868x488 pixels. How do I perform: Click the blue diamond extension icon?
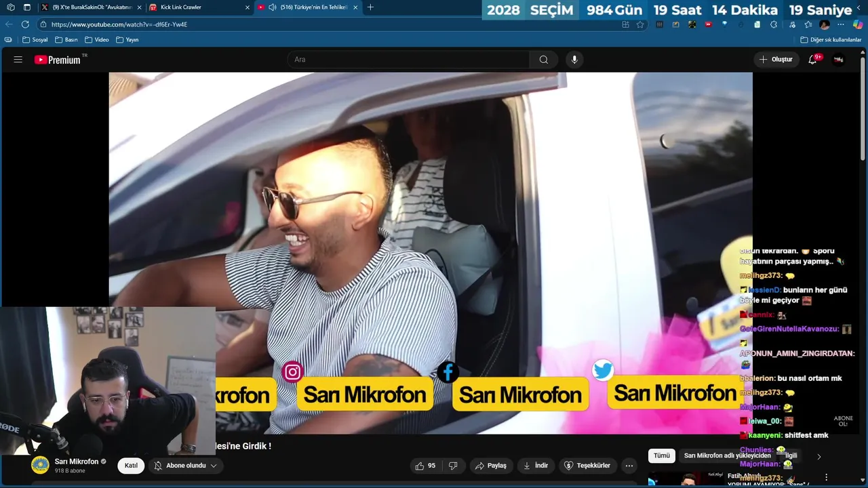[725, 24]
